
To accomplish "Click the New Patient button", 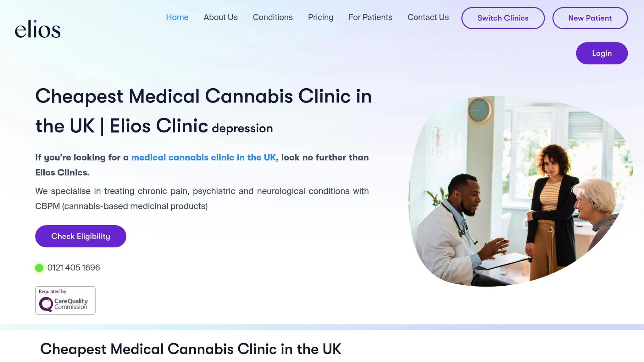I will tap(590, 18).
